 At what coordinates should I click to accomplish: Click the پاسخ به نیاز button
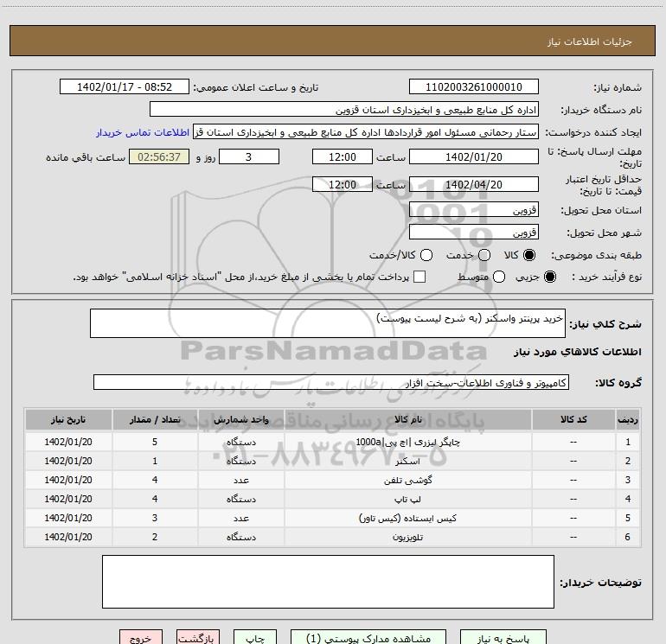pos(503,638)
